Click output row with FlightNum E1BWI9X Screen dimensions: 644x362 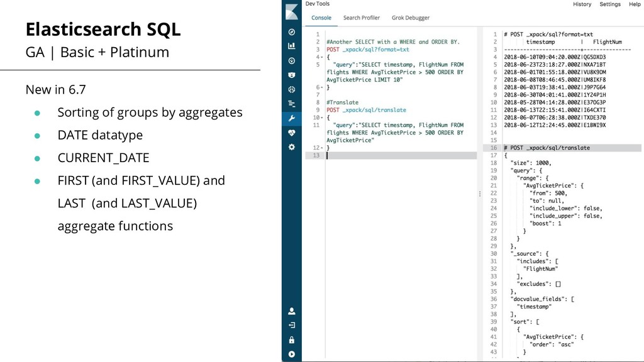tap(555, 125)
